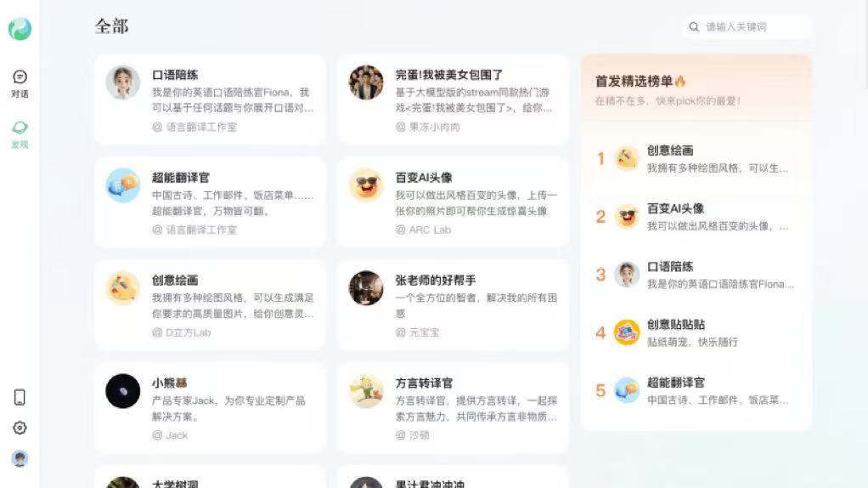Open settings via the gear icon
This screenshot has width=868, height=488.
(20, 428)
